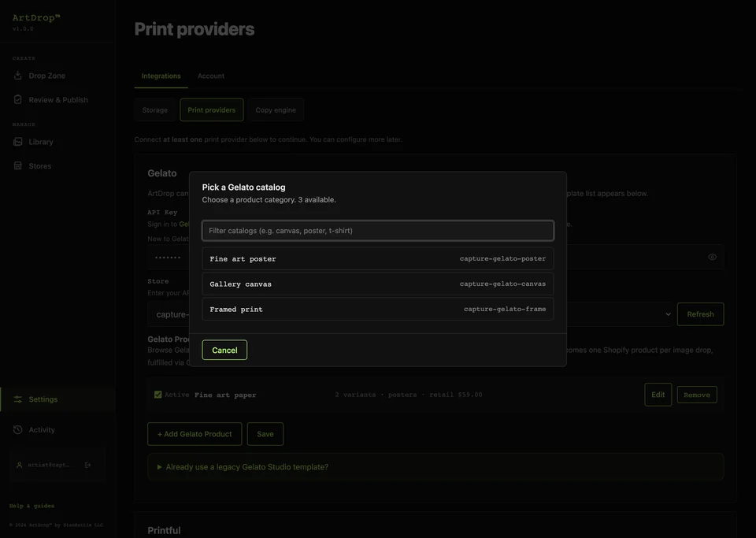Click '2 variants · posters · retail $59.00' text
756x538 pixels.
[x=409, y=395]
